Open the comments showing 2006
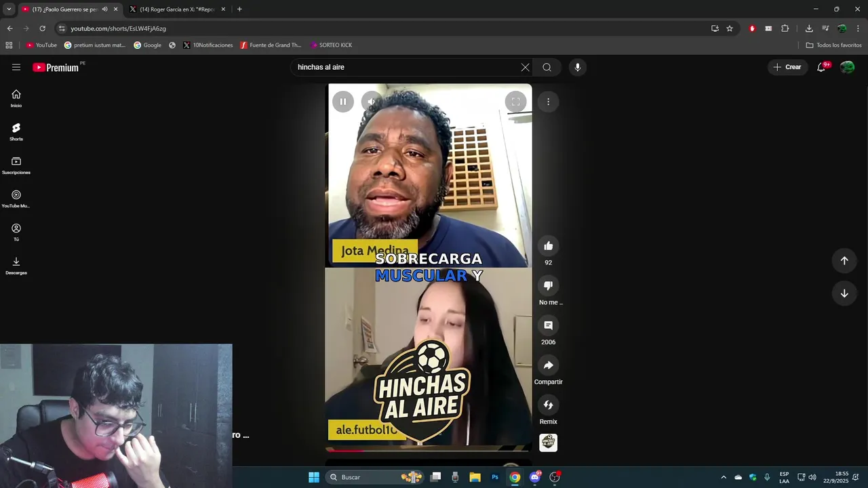The image size is (868, 488). pyautogui.click(x=548, y=325)
